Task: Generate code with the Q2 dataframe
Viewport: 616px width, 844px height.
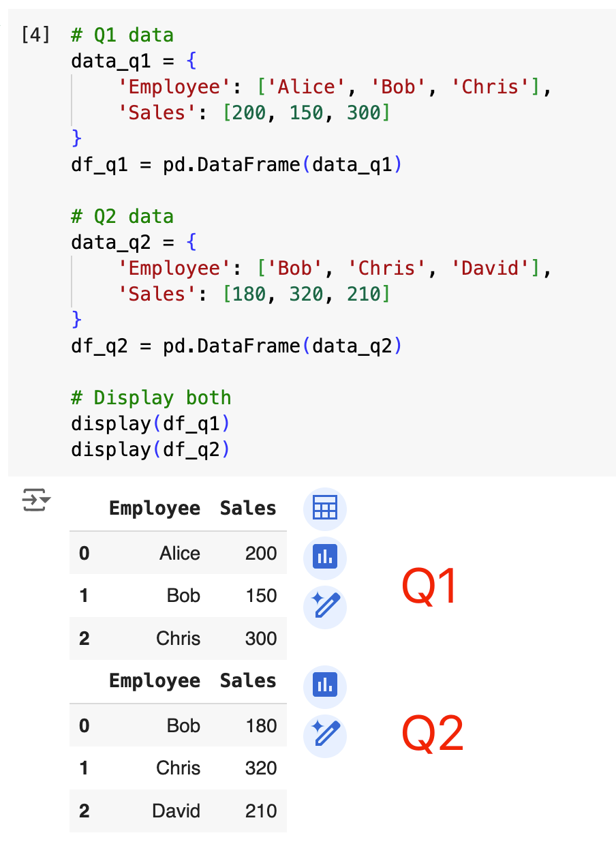Action: pyautogui.click(x=325, y=734)
